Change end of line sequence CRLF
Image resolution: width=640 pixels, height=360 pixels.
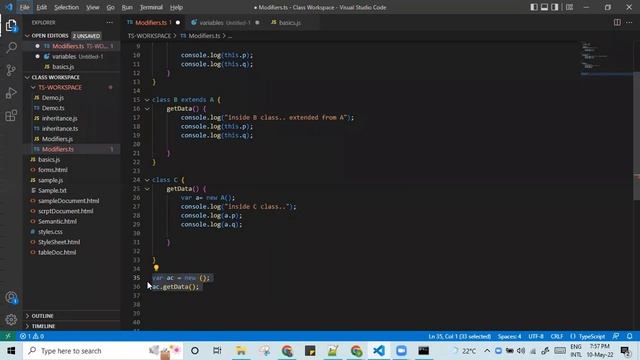[x=557, y=336]
